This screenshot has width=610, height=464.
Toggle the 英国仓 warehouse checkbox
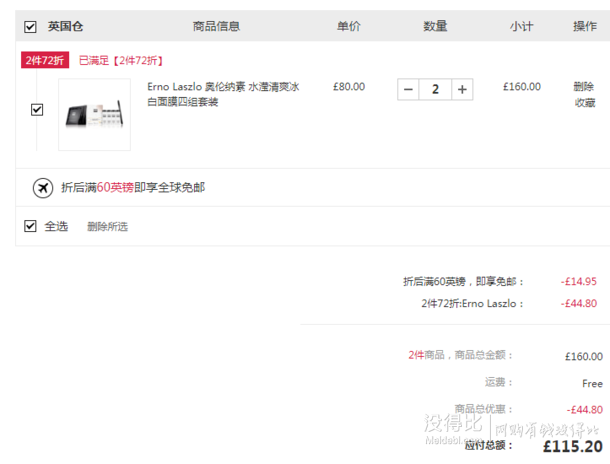[30, 27]
